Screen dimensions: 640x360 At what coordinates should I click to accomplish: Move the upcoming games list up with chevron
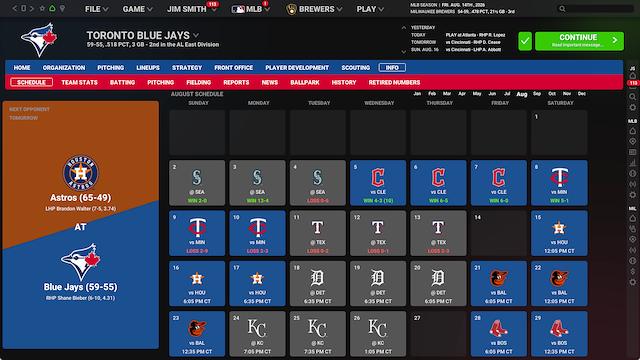point(404,28)
